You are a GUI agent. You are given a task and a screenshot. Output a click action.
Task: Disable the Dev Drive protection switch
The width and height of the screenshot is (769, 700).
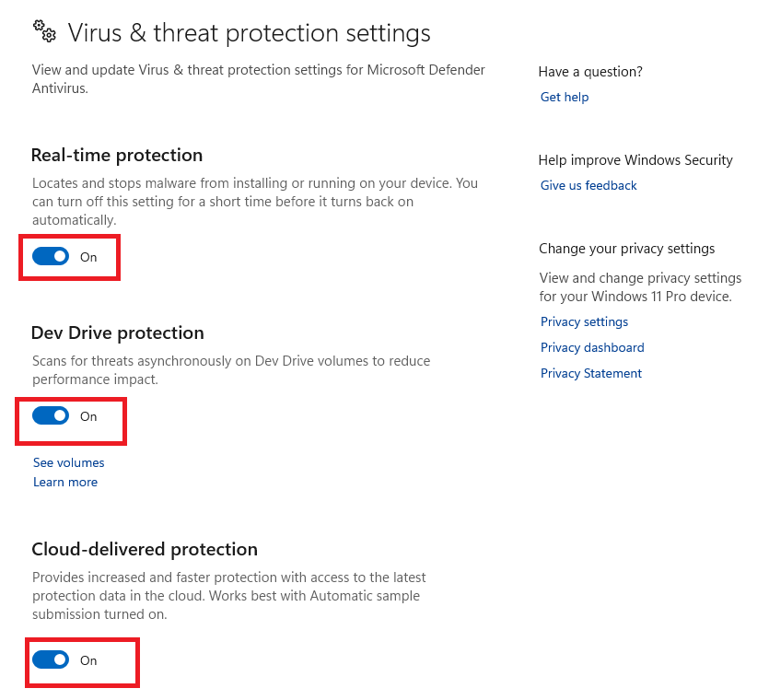coord(51,416)
